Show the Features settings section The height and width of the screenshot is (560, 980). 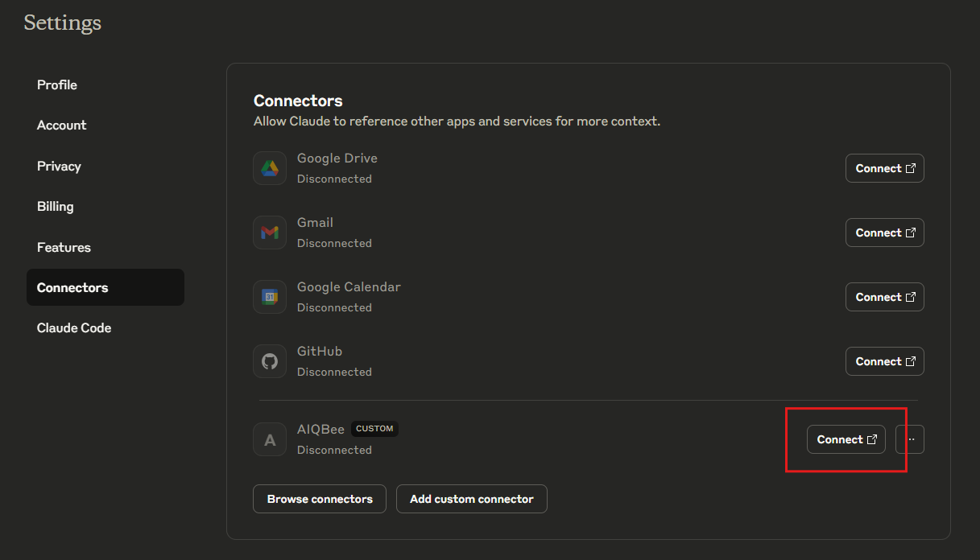pos(64,247)
